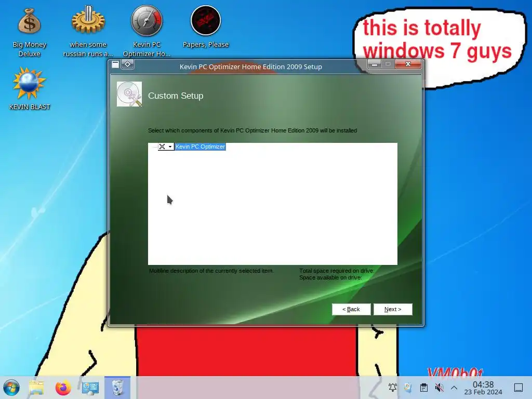Open clipboard tray icon
The height and width of the screenshot is (399, 532).
pos(424,387)
